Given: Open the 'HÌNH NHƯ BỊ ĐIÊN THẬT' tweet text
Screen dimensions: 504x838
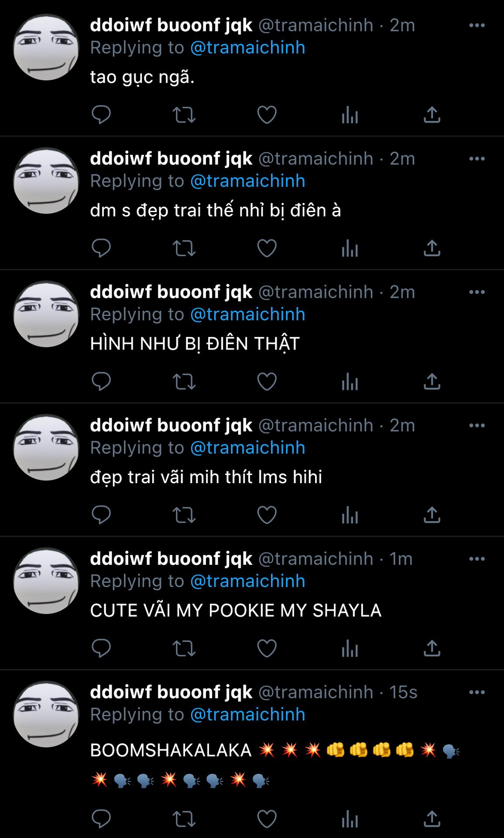Looking at the screenshot, I should [x=195, y=343].
